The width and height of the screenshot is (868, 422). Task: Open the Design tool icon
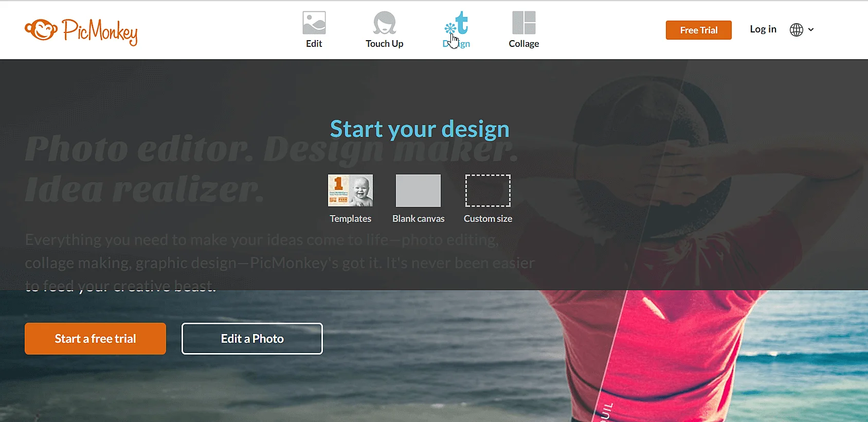[x=457, y=23]
